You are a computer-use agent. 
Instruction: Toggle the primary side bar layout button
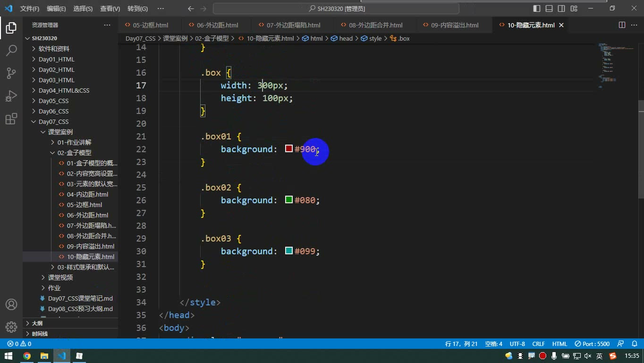537,9
